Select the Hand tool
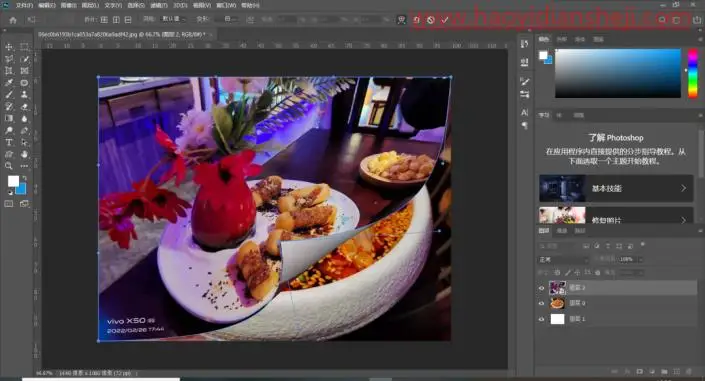 [24, 154]
